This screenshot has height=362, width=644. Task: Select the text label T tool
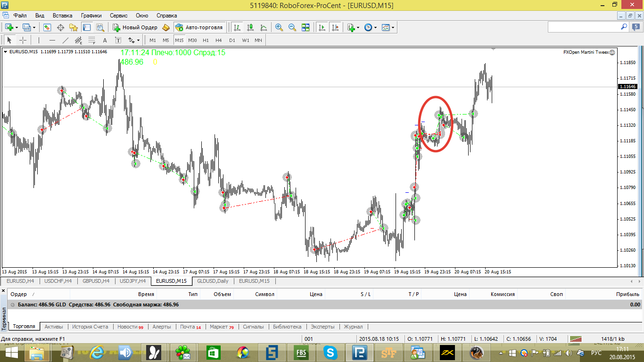pyautogui.click(x=118, y=40)
